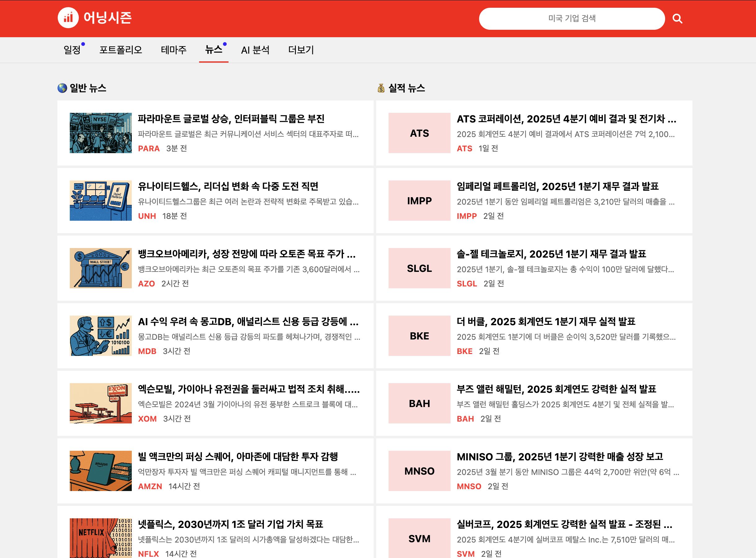Click the AZO ticker link
The width and height of the screenshot is (756, 558).
pyautogui.click(x=146, y=283)
